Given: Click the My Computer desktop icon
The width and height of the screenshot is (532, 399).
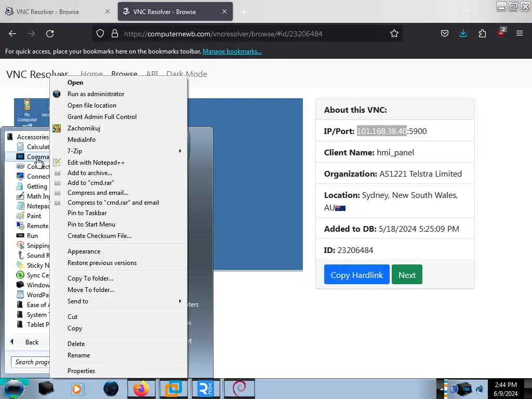Looking at the screenshot, I should coord(27,111).
